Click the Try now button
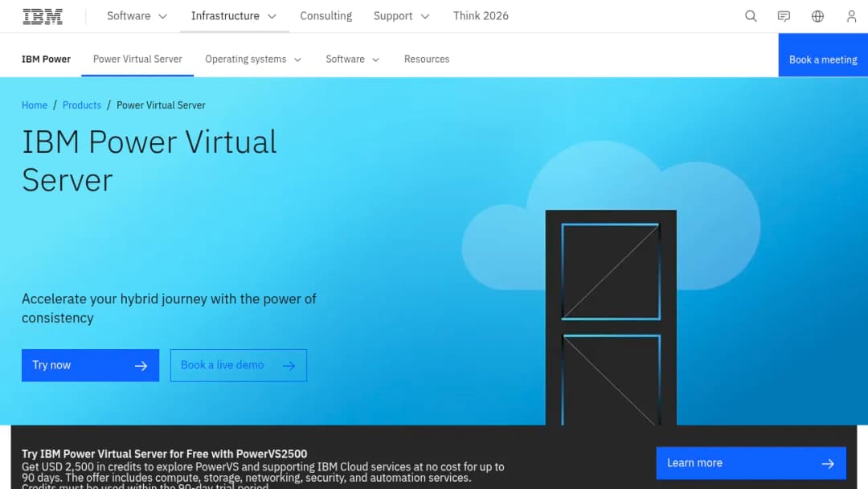Screen dimensions: 868x489 point(90,365)
